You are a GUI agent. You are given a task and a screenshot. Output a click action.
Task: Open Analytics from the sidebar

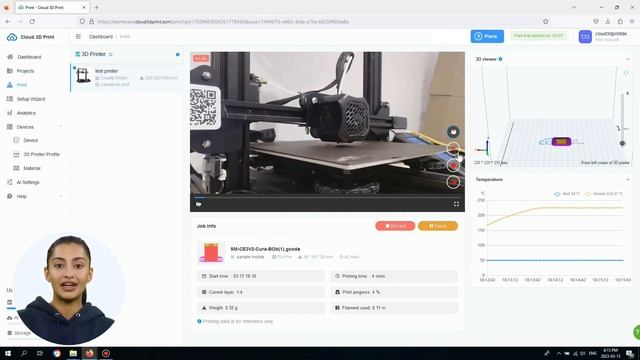(26, 113)
